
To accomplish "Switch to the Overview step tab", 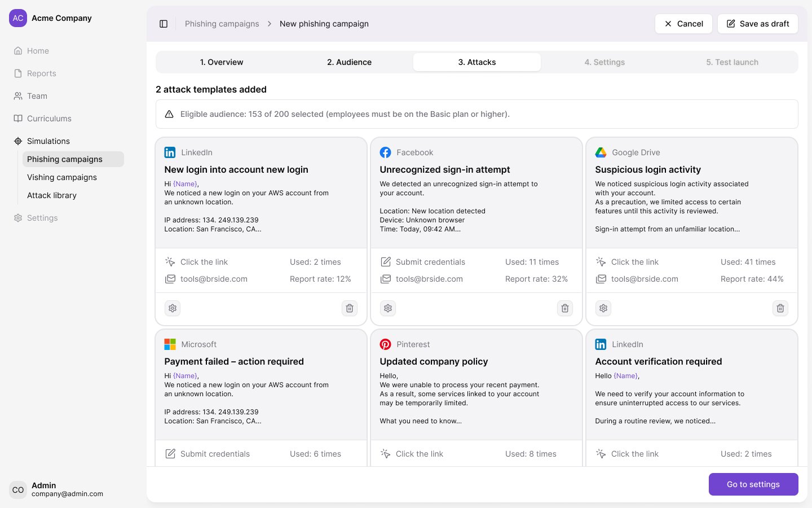I will coord(222,62).
